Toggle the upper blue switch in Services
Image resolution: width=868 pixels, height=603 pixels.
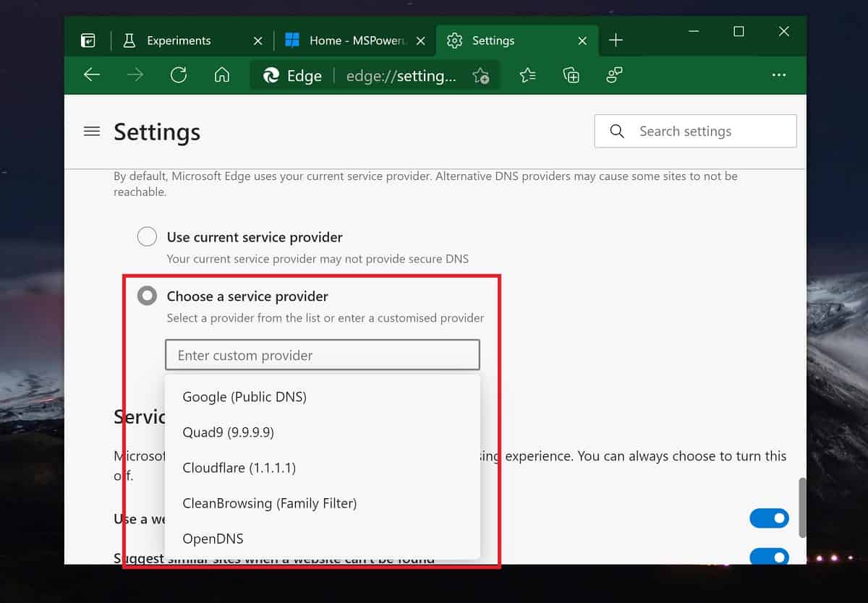769,518
